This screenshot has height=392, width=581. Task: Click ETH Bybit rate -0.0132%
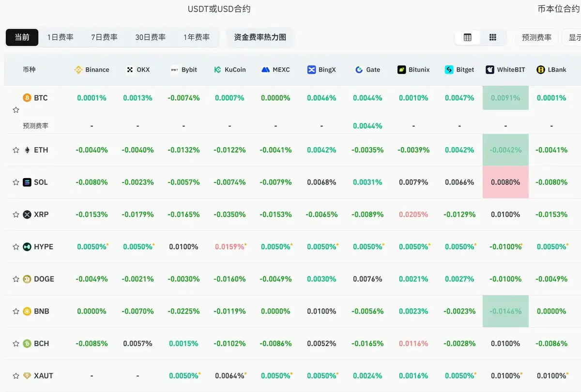pos(183,150)
